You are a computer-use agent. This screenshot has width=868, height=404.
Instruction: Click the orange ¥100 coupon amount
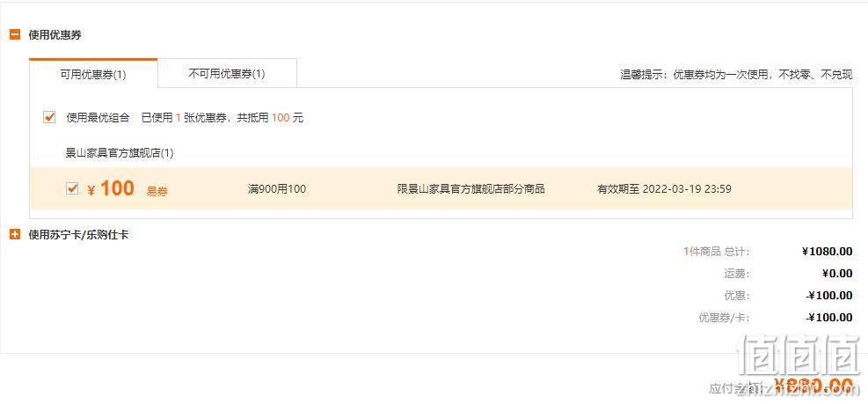pos(111,189)
